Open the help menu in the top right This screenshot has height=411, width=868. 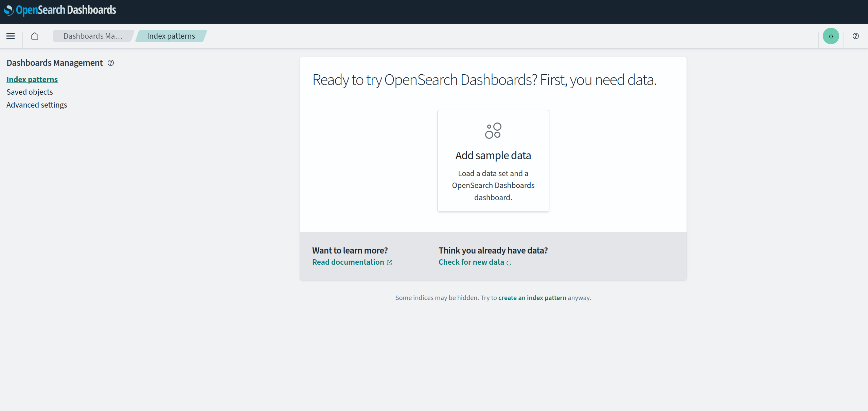[856, 36]
